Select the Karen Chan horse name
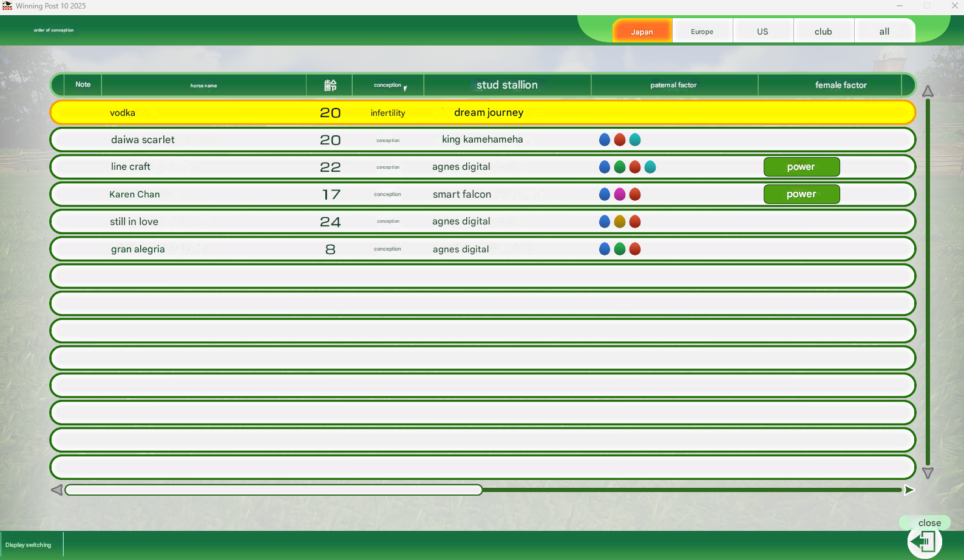 click(x=135, y=194)
